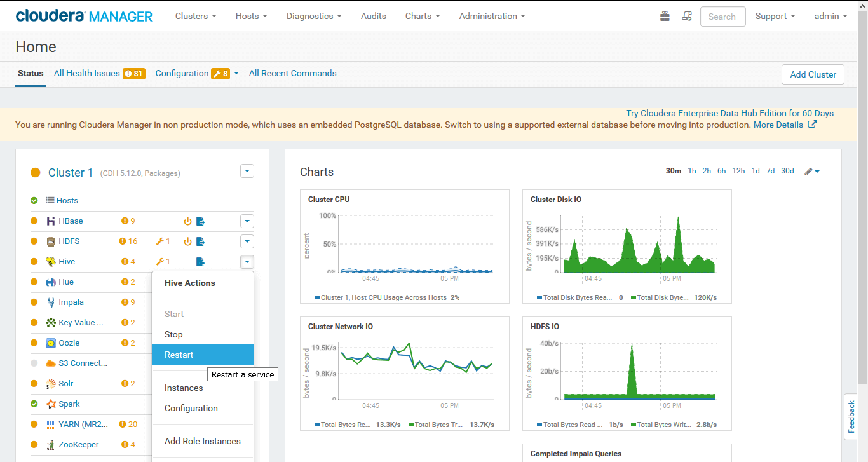Open YARN health issues badge 20

click(128, 425)
